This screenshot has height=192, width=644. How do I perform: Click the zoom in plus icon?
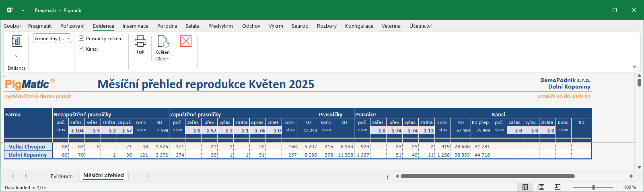[617, 187]
